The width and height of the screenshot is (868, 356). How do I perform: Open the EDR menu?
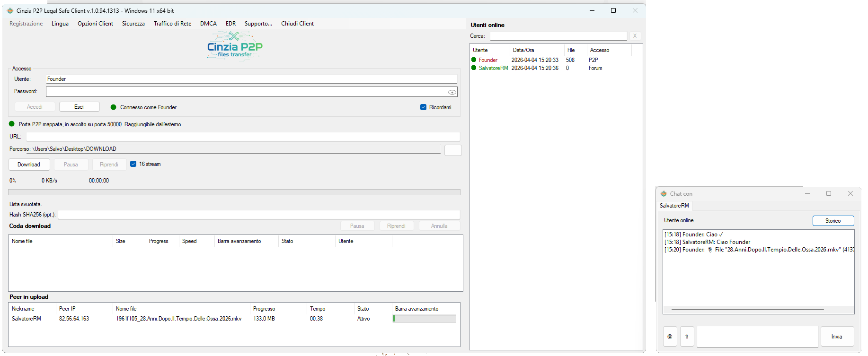pos(230,24)
